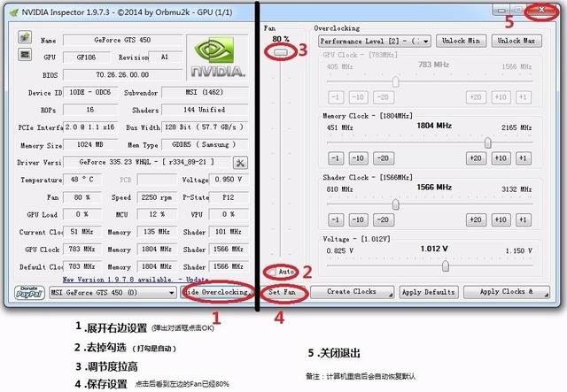Viewport: 567px width, 392px height.
Task: Click the upload screenshot icon beside Name
Action: (25, 37)
